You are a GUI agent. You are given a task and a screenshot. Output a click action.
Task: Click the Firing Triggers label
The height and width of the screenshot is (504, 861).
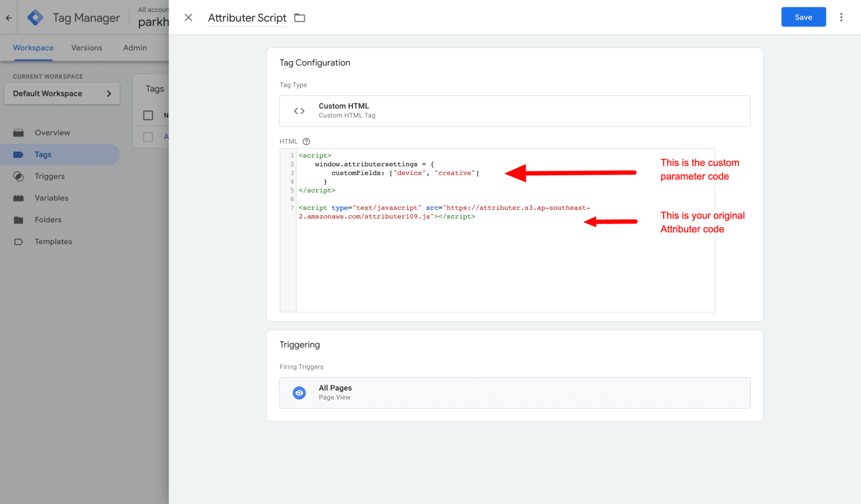click(x=302, y=367)
